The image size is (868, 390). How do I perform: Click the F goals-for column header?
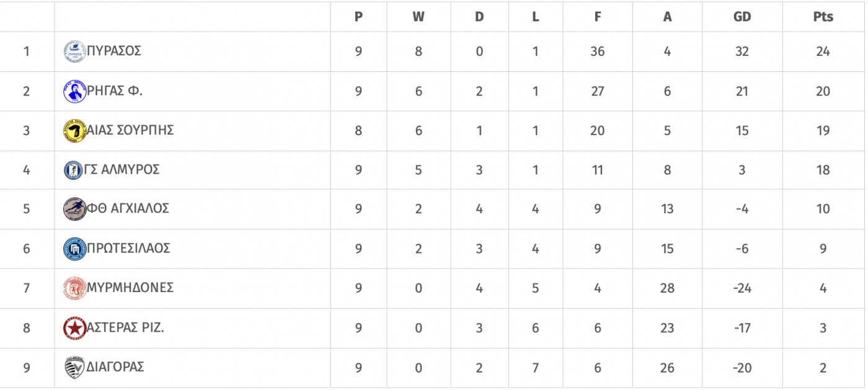coord(597,17)
